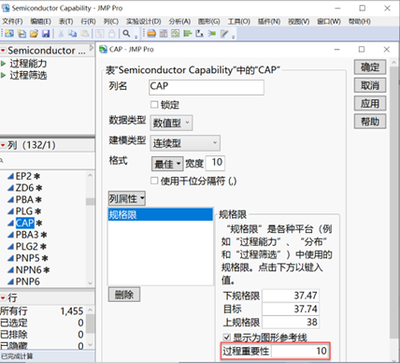Toggle 使用千位分隔符 checkbox
Viewport: 400px width, 363px height.
pos(154,181)
